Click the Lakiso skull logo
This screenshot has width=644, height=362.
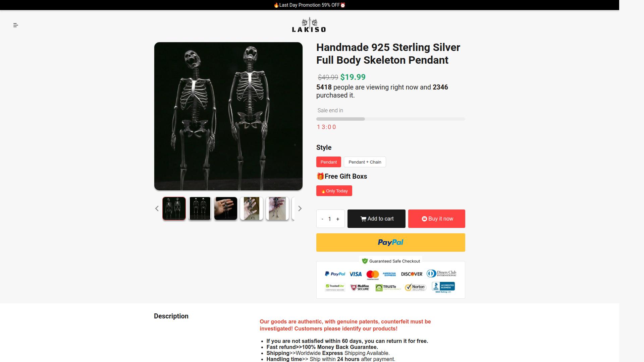[309, 25]
